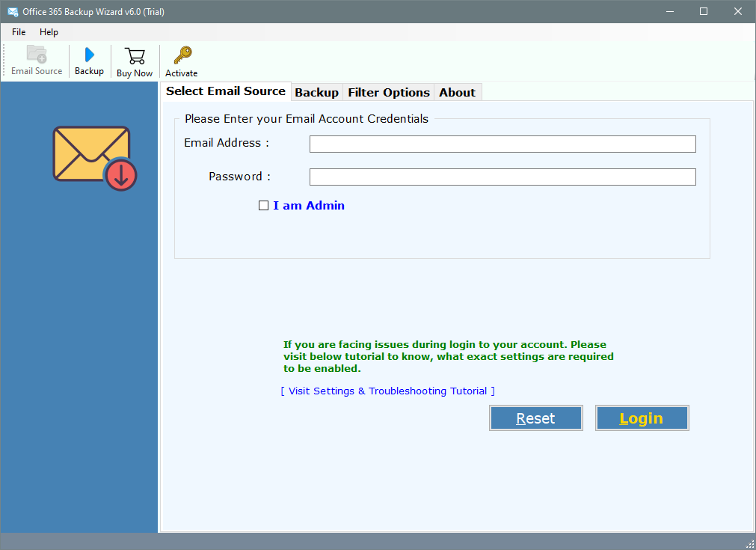Maximize the Office 365 Backup Wizard window
The height and width of the screenshot is (550, 756).
[704, 11]
